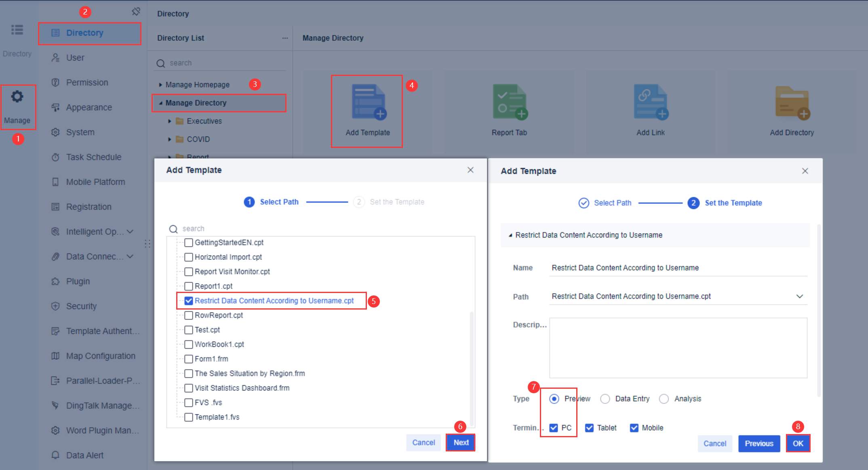
Task: Open the System menu entry
Action: [80, 132]
